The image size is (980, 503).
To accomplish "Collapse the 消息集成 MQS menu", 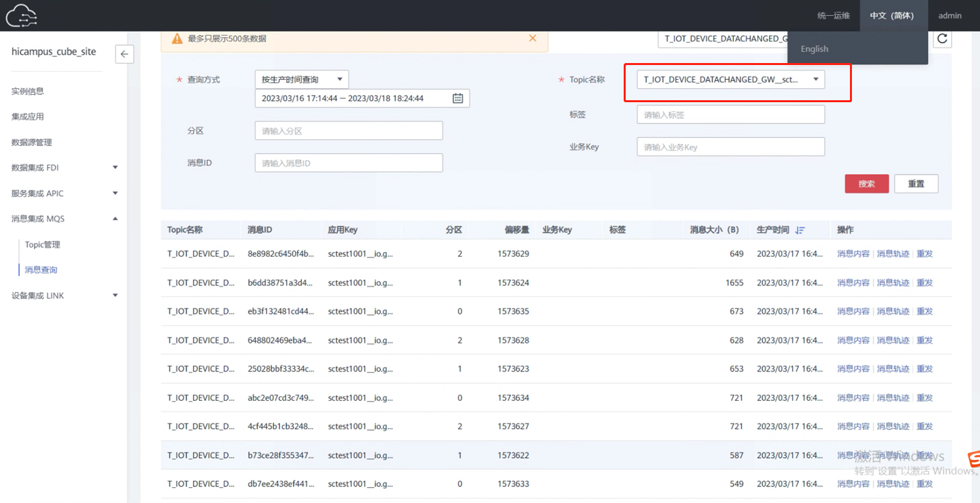I will click(115, 219).
